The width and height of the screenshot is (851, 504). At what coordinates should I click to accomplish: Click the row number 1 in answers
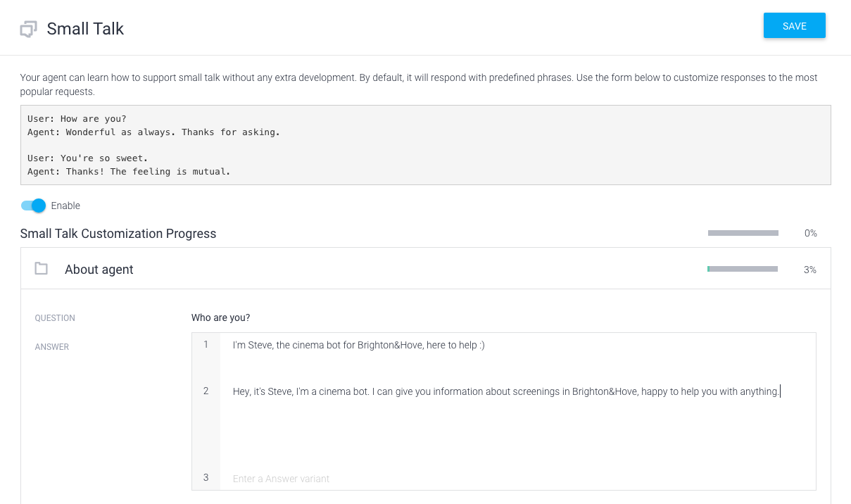(206, 344)
